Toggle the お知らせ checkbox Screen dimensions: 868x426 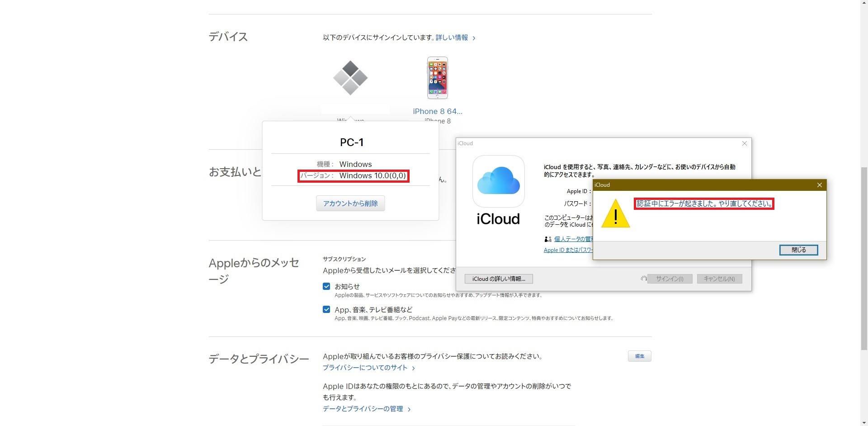[326, 286]
